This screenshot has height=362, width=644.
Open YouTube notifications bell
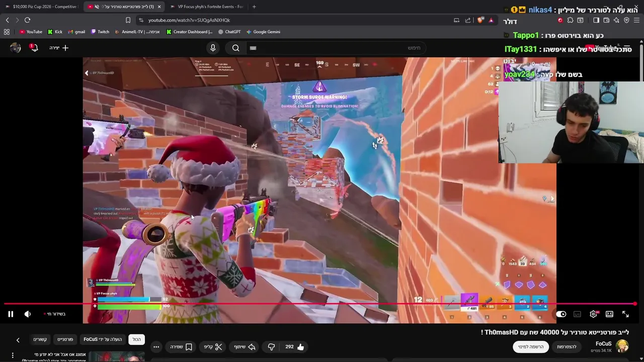[x=34, y=48]
